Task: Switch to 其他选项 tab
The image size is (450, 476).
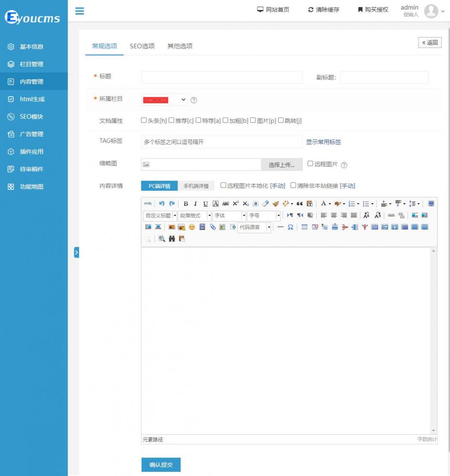Action: (180, 46)
